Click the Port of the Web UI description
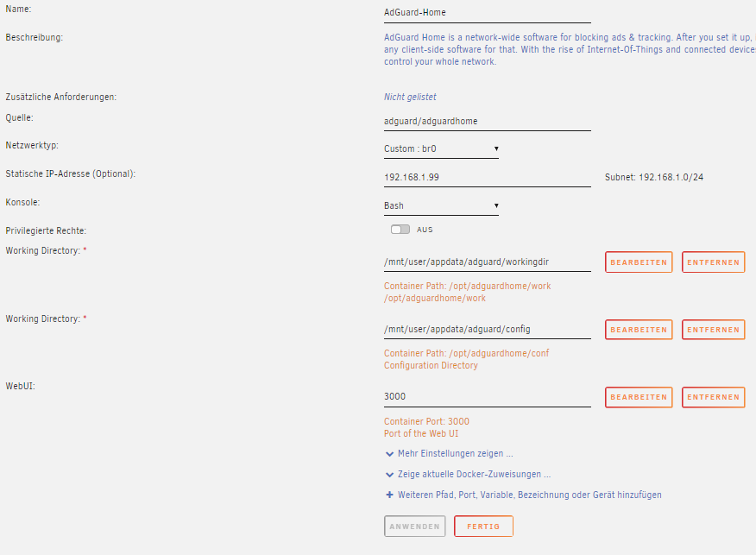 [x=421, y=433]
